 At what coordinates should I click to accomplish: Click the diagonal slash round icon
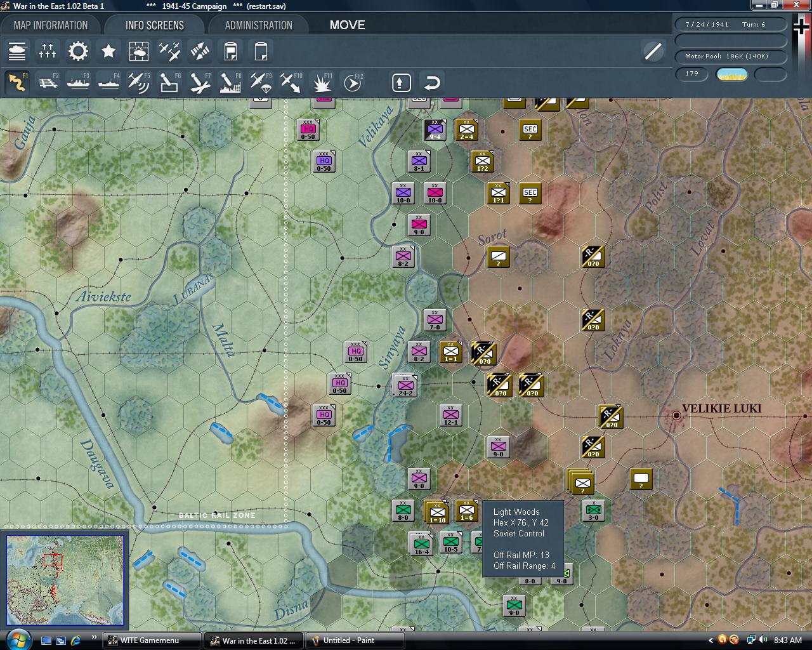pos(653,51)
